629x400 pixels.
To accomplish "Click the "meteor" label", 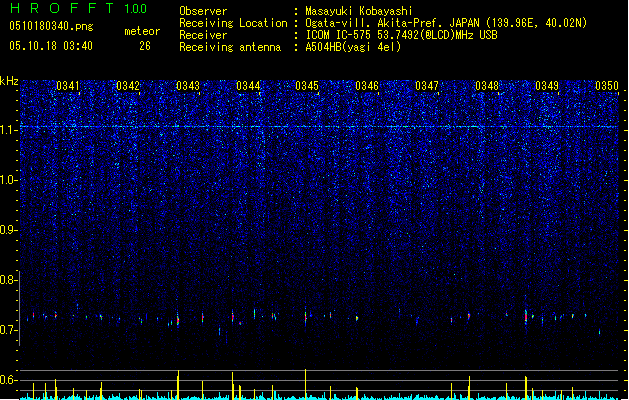I will [x=142, y=31].
